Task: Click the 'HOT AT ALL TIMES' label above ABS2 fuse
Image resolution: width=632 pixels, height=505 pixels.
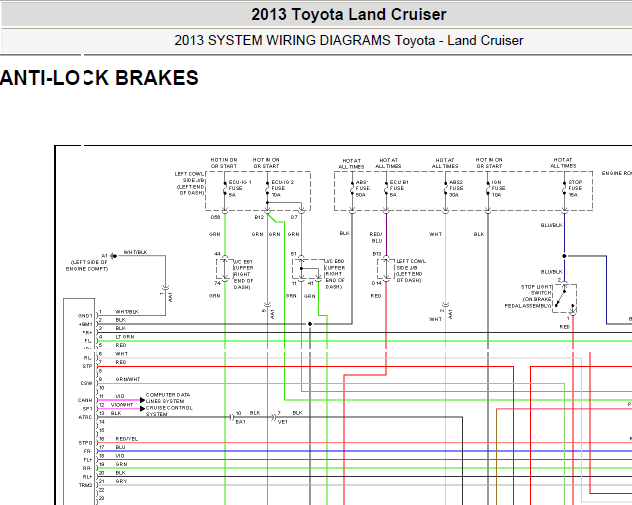Action: (x=445, y=163)
